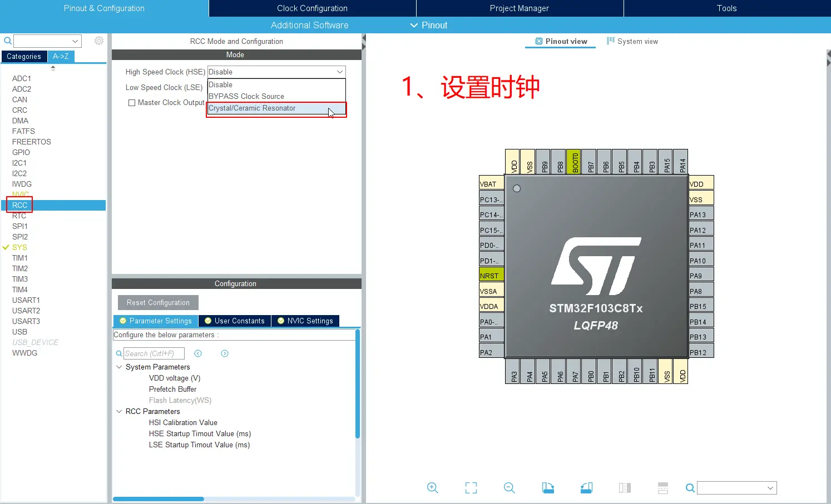Image resolution: width=831 pixels, height=504 pixels.
Task: Click the pin search magnifier icon
Action: pos(690,488)
